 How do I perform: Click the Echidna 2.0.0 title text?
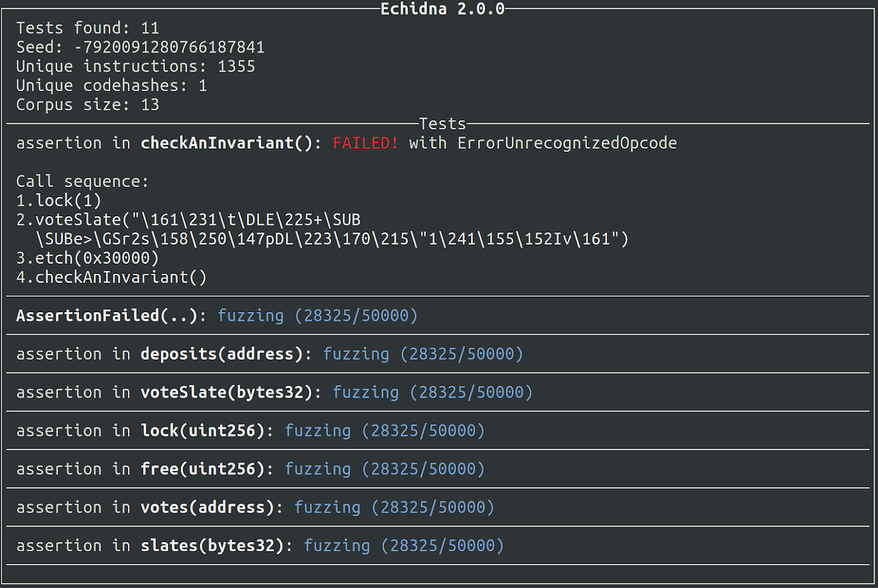[442, 9]
